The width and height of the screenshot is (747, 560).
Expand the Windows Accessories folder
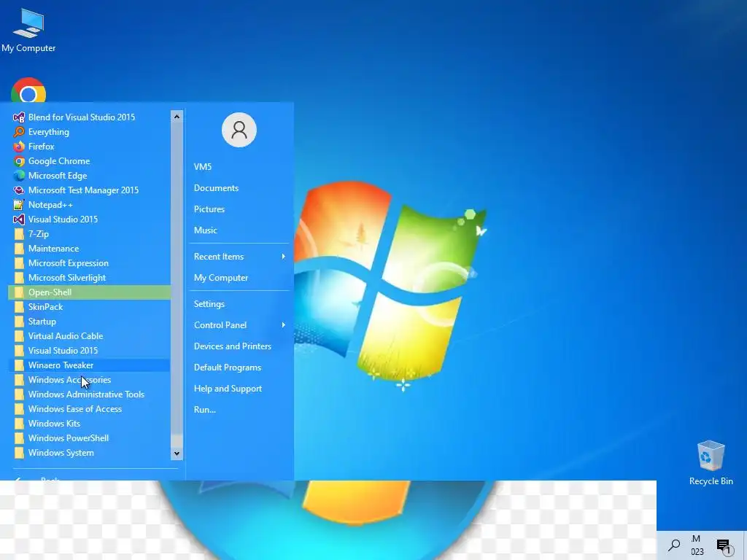(x=89, y=380)
